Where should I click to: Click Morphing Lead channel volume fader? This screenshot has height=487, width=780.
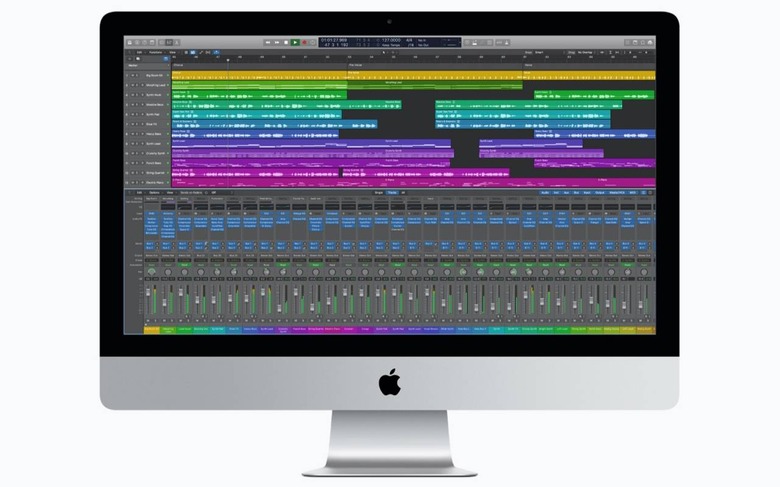click(164, 302)
